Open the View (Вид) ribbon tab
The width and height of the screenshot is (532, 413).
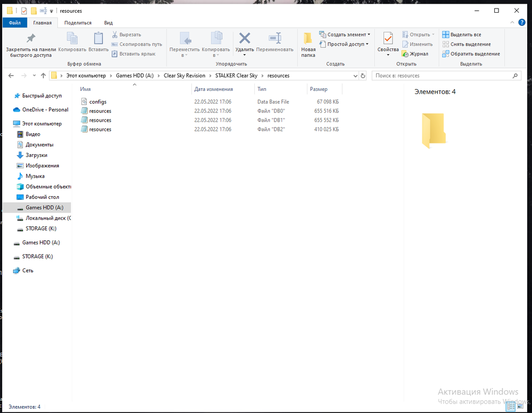108,23
